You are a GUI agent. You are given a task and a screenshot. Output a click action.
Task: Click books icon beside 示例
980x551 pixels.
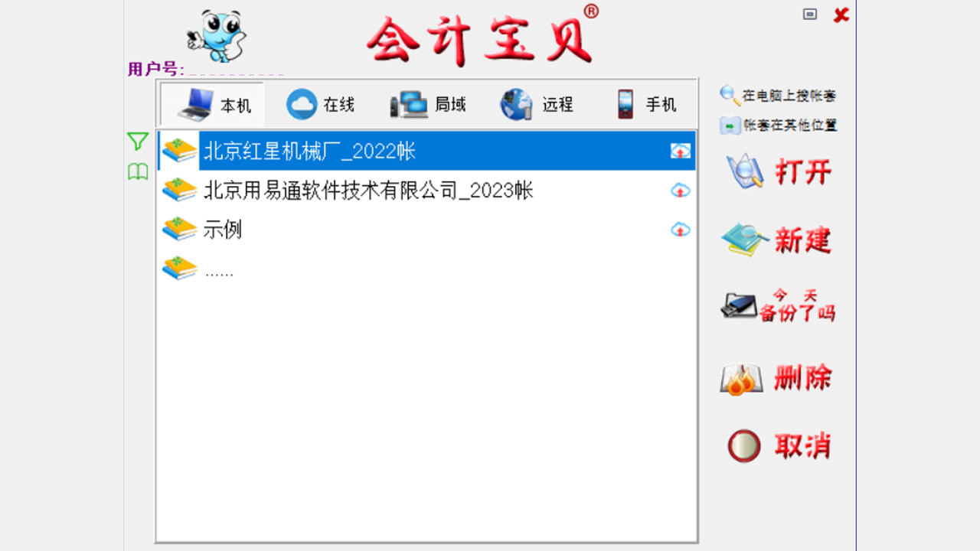(180, 229)
